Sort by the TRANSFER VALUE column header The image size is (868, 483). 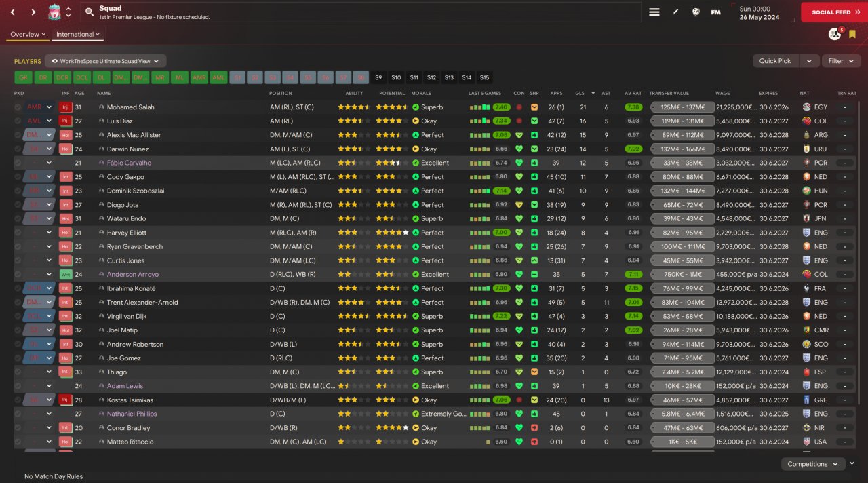pyautogui.click(x=669, y=93)
